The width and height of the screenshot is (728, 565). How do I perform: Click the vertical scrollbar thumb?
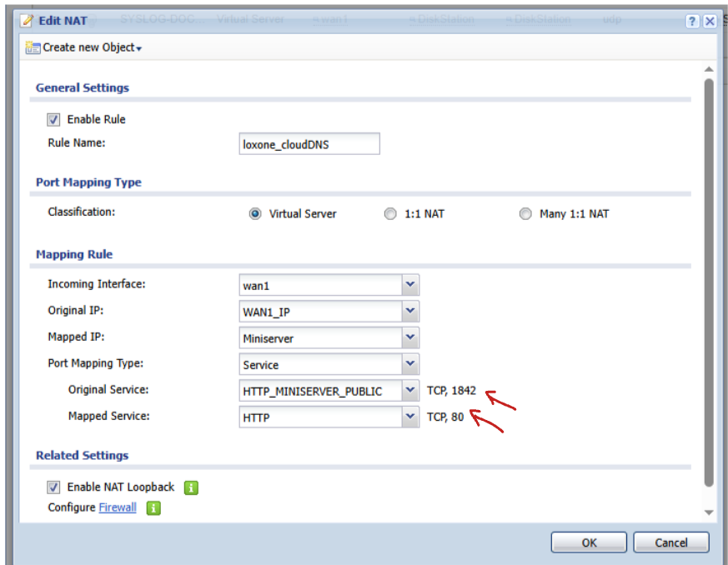tap(709, 283)
